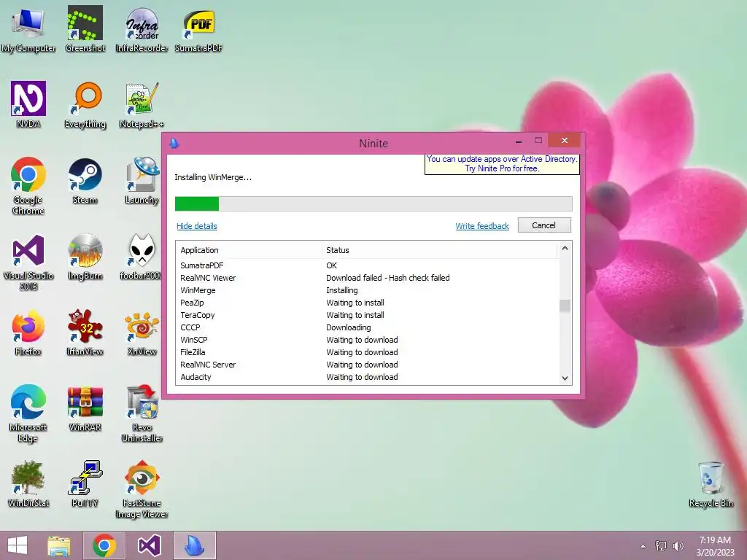Viewport: 747px width, 560px height.
Task: Cancel the Ninite installation
Action: (x=544, y=225)
